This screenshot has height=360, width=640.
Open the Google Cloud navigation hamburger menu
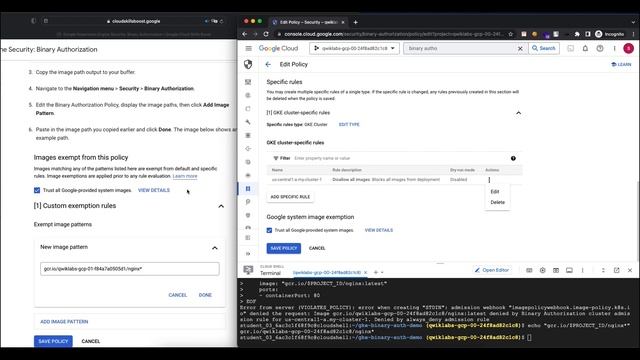(x=248, y=48)
